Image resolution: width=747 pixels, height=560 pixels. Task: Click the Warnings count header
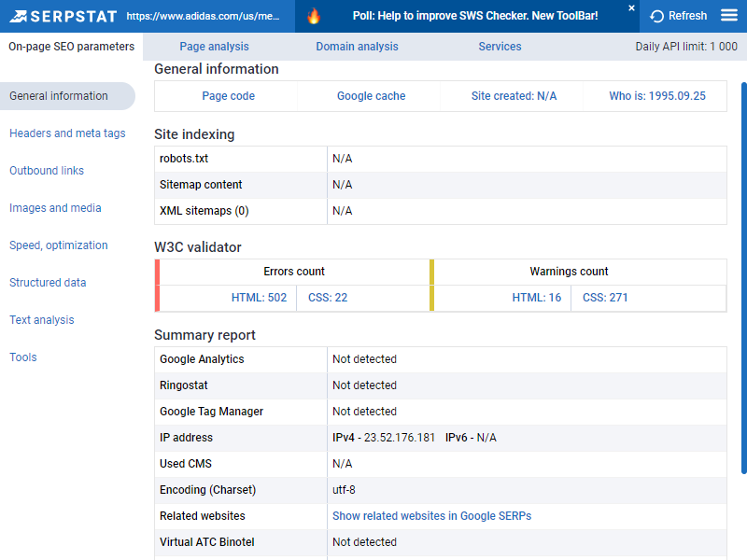569,272
